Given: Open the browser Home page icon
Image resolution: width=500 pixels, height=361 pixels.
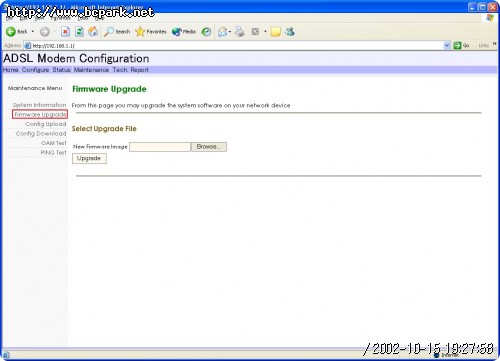Looking at the screenshot, I should pyautogui.click(x=93, y=32).
